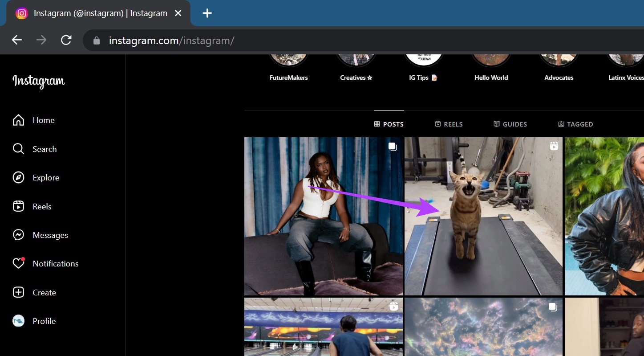644x356 pixels.
Task: Go back using the browser back arrow
Action: click(x=17, y=41)
